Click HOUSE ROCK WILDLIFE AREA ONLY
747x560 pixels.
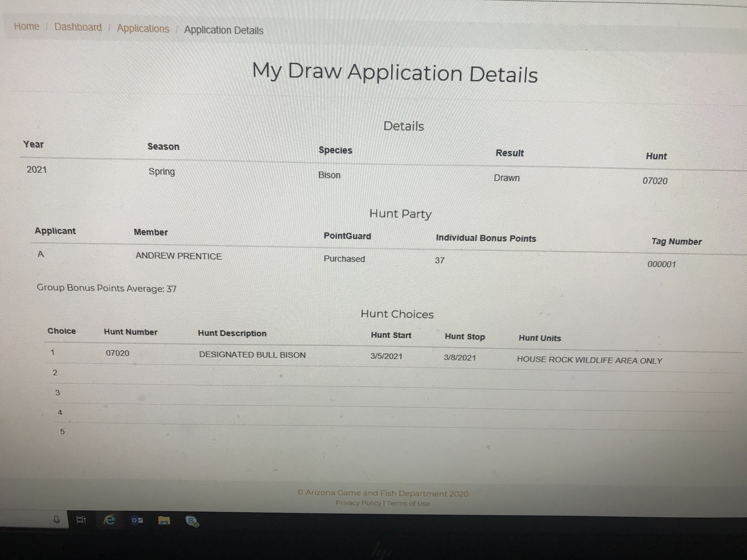[x=590, y=360]
